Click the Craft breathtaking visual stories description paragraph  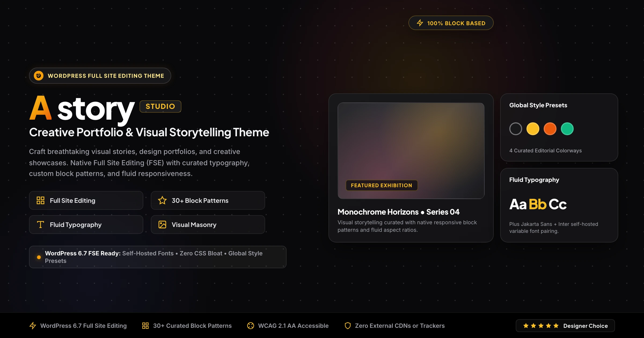[139, 163]
